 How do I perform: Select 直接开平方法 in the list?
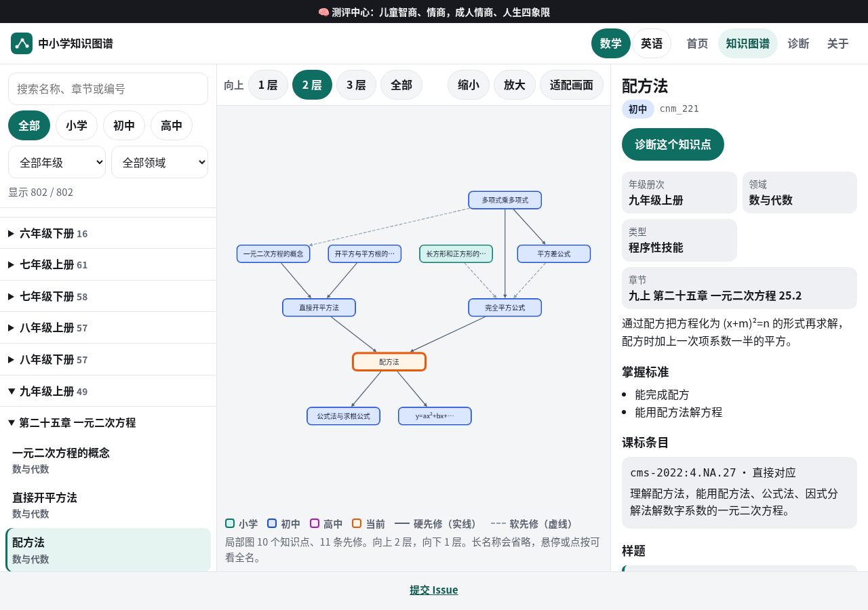click(108, 505)
